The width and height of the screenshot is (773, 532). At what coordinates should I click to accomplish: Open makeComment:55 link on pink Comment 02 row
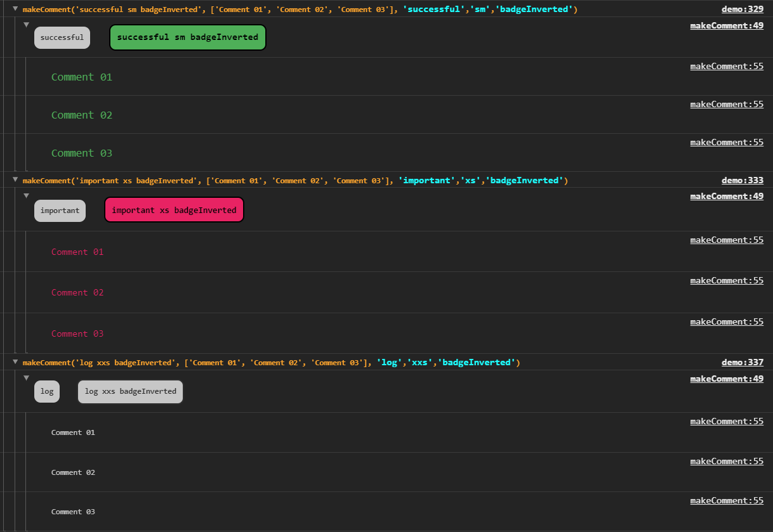point(727,280)
